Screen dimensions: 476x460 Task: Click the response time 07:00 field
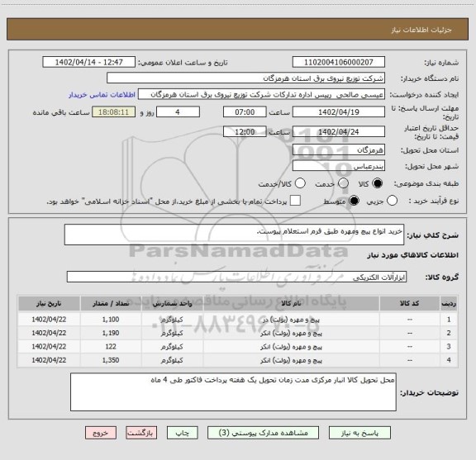point(245,112)
